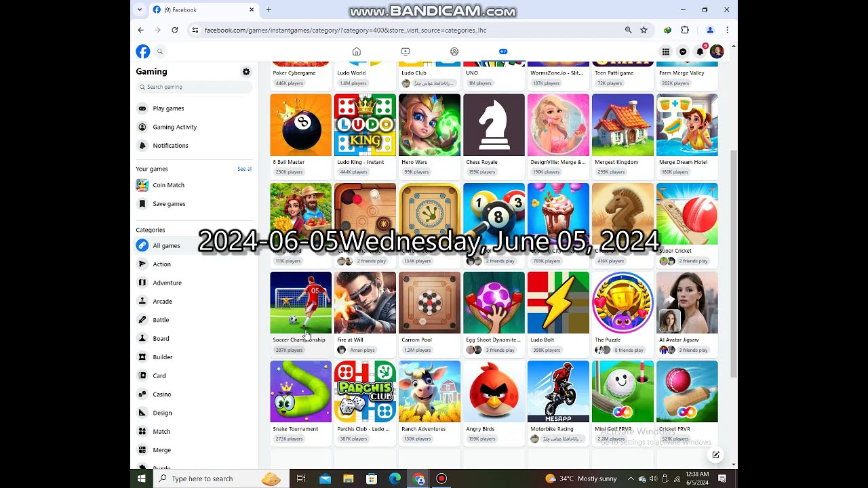Open the Snake Tournament game thumbnail

tap(300, 391)
